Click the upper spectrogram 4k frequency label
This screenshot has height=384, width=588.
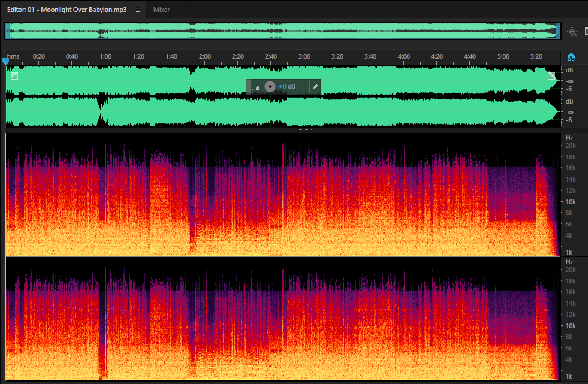point(569,235)
